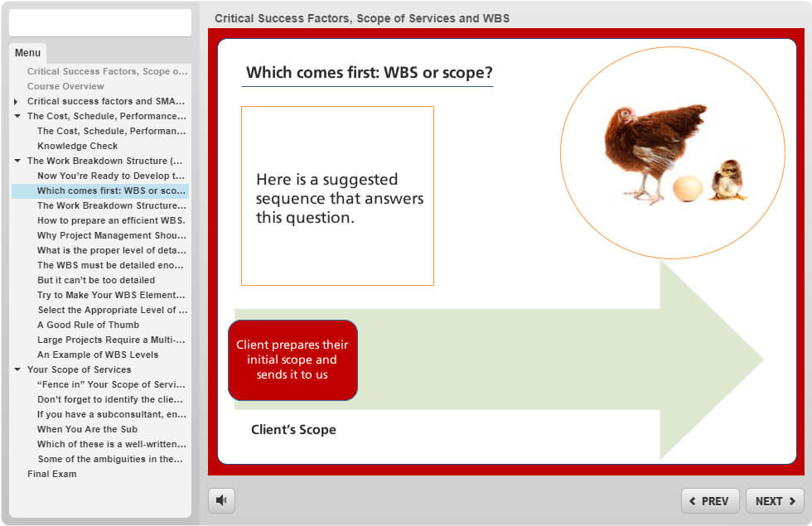Open What is the proper level of deta… slide
Image resolution: width=812 pixels, height=526 pixels.
[x=112, y=250]
